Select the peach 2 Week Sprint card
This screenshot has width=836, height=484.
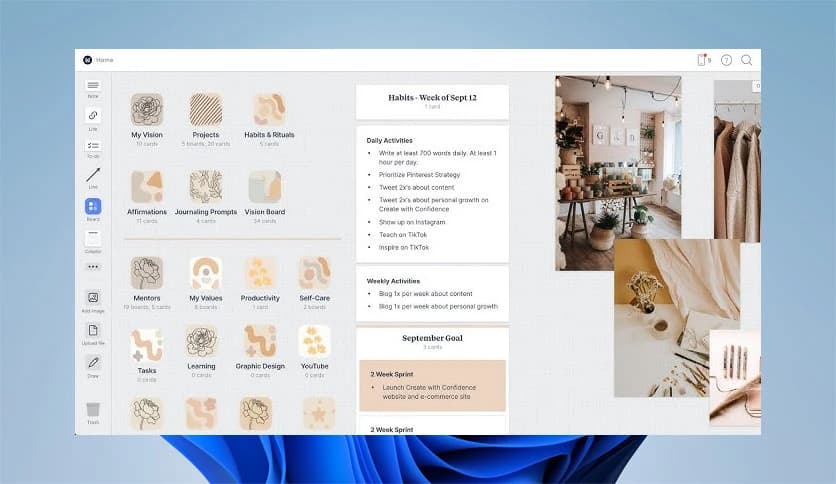(432, 385)
